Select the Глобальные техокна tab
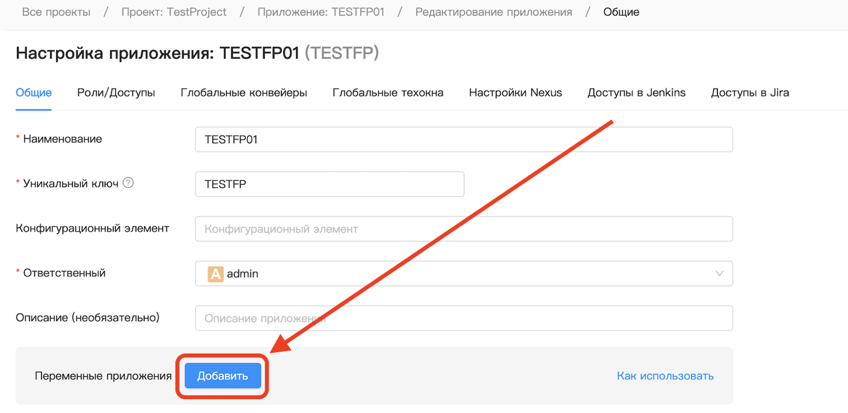The image size is (848, 413). point(388,93)
